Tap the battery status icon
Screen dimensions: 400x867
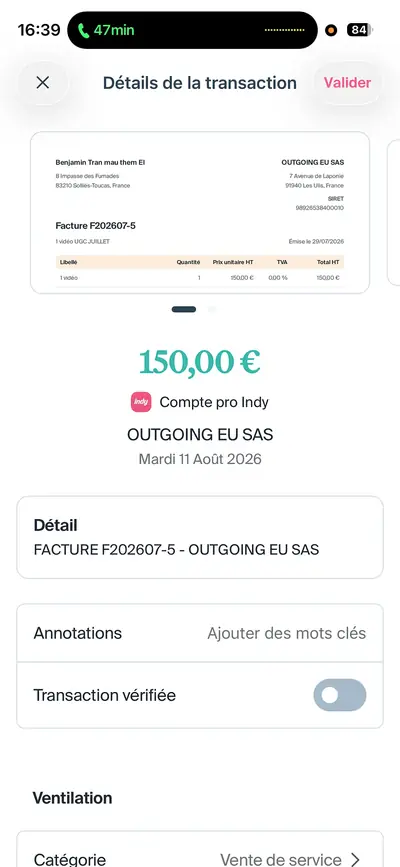pos(360,30)
